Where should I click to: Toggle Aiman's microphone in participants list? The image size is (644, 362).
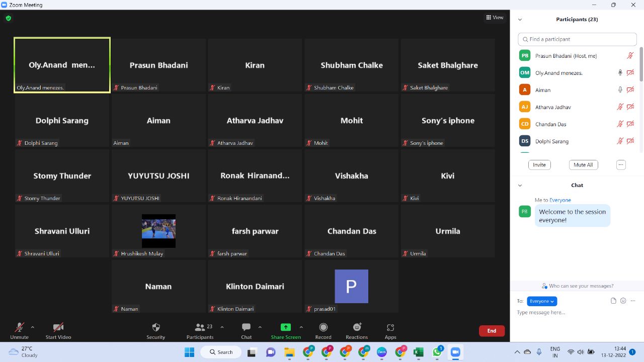pyautogui.click(x=620, y=90)
